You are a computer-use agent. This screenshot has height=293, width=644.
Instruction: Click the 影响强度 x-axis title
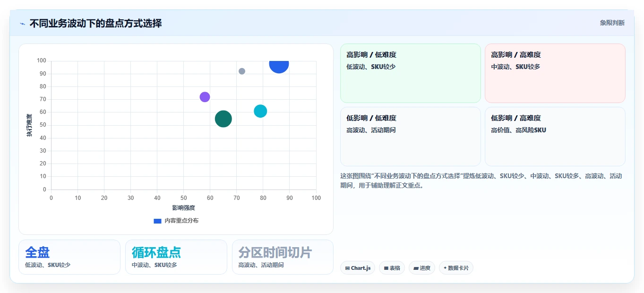(x=183, y=208)
